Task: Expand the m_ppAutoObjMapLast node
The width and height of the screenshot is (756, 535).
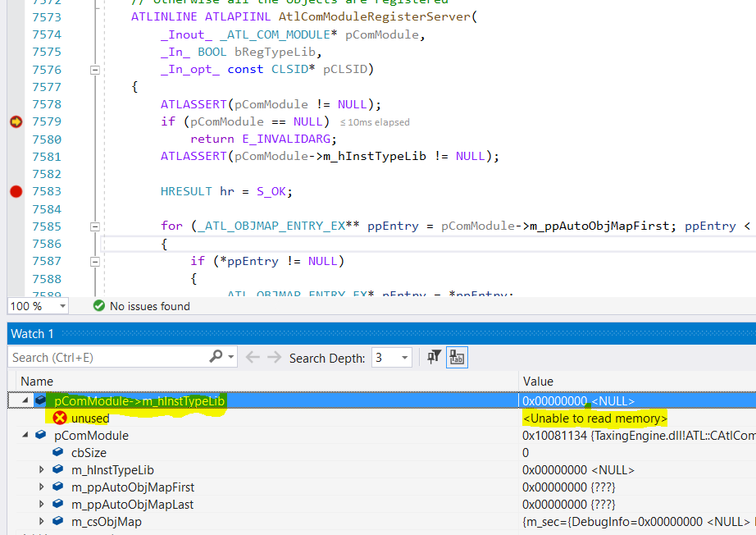Action: (42, 504)
